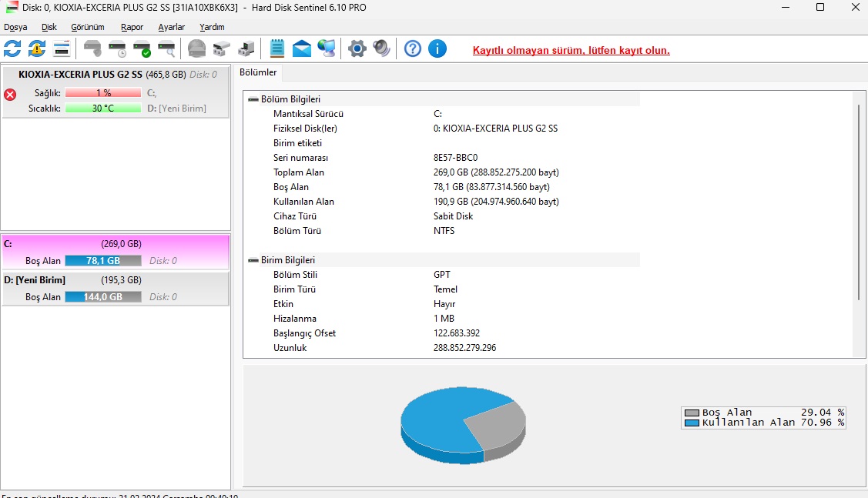Click the disk with shield toolbar icon
Image resolution: width=868 pixels, height=498 pixels.
92,48
